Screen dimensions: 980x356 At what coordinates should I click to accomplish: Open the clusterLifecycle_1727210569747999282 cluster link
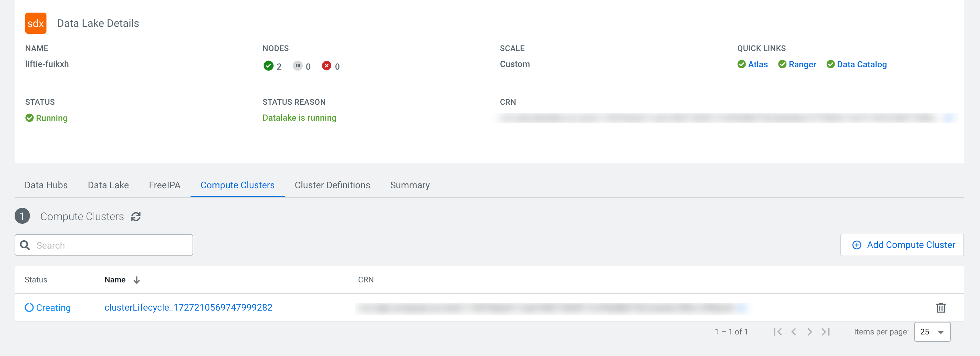tap(188, 307)
